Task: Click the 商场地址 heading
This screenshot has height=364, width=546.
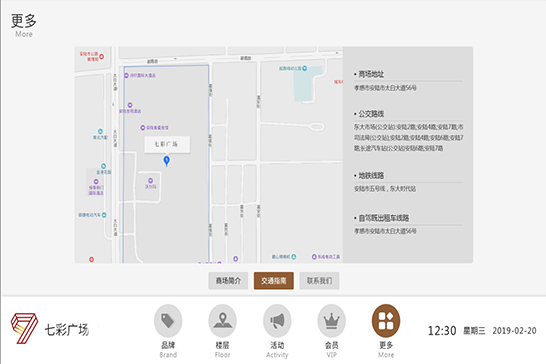Action: [x=371, y=74]
